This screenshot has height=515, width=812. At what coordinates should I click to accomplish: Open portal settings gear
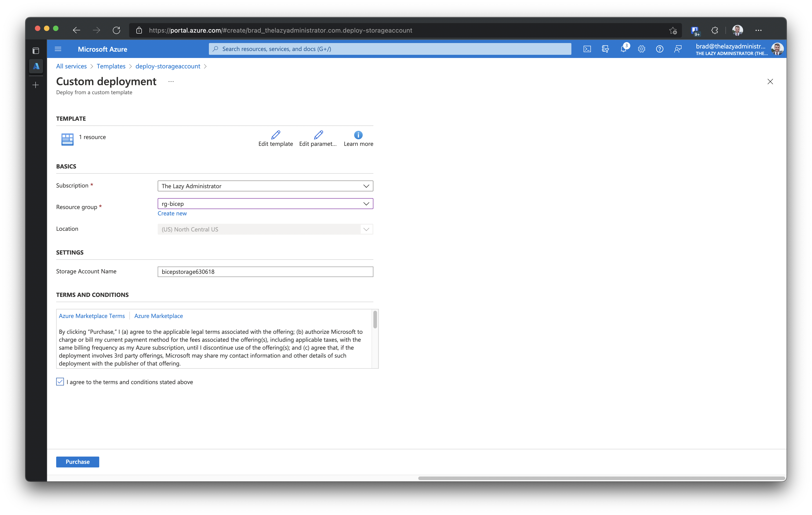coord(641,49)
